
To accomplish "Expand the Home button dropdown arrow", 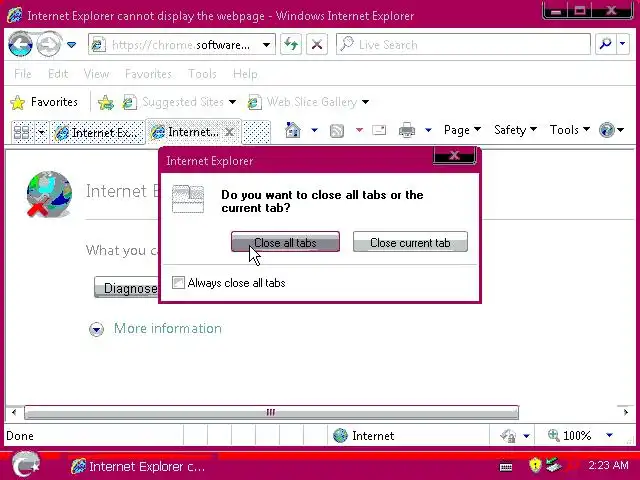I will 314,130.
